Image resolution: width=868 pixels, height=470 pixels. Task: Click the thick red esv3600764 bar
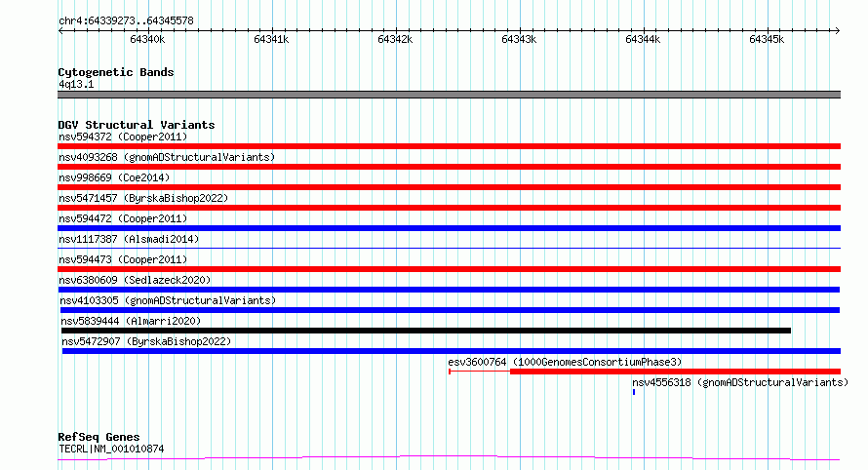click(x=675, y=372)
